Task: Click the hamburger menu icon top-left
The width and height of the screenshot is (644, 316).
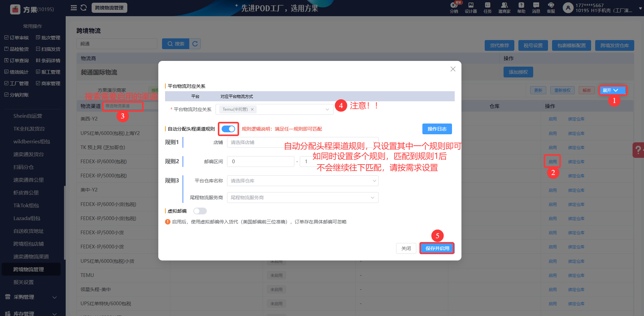Action: 74,7
